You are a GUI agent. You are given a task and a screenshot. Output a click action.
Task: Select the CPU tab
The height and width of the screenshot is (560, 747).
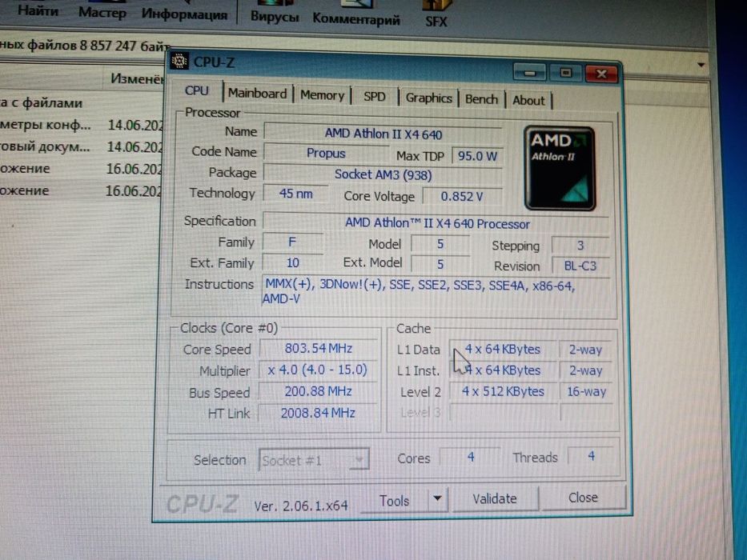(x=197, y=90)
